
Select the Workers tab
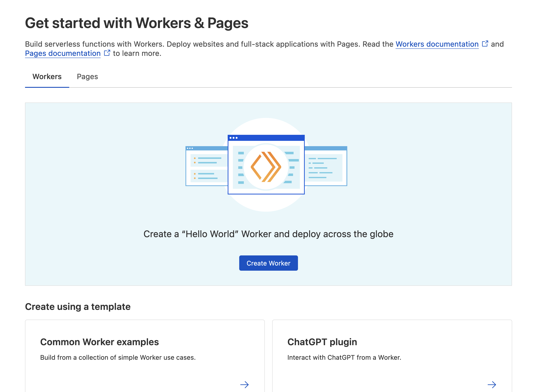click(x=47, y=77)
